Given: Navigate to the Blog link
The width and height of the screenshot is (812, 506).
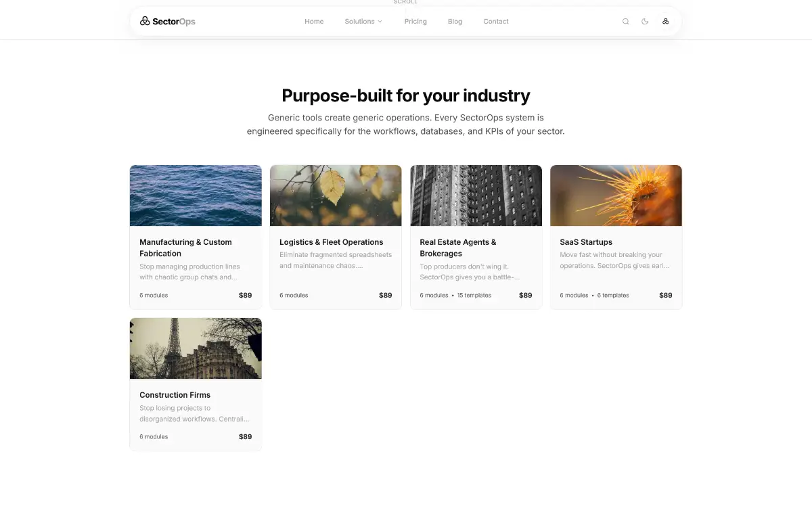Looking at the screenshot, I should click(455, 22).
